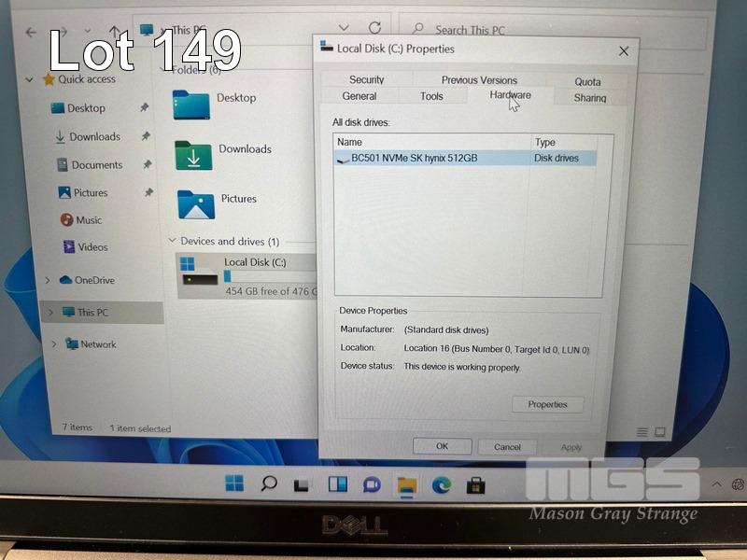Collapse the Devices and drives group
Image resolution: width=747 pixels, height=560 pixels.
tap(172, 241)
